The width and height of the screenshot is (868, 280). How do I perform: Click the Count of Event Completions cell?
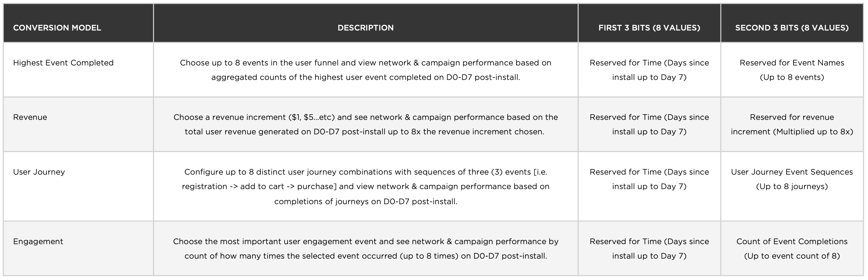tap(792, 249)
